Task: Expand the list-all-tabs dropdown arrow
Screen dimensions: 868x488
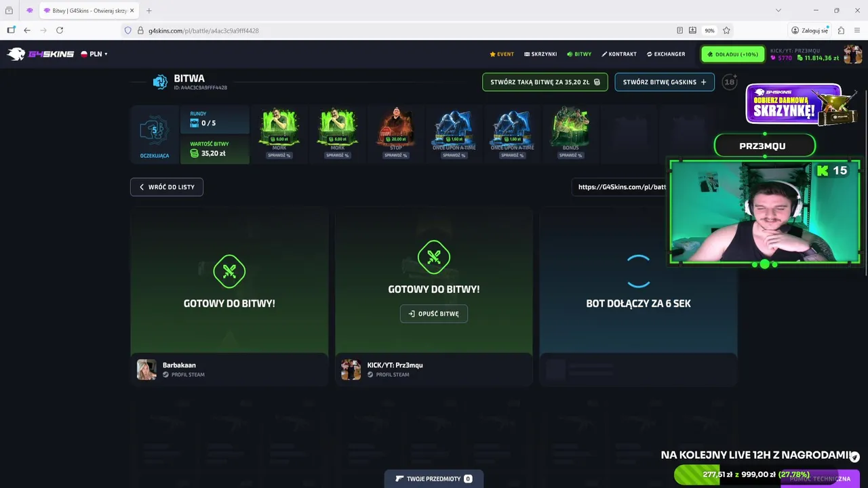Action: pos(778,10)
